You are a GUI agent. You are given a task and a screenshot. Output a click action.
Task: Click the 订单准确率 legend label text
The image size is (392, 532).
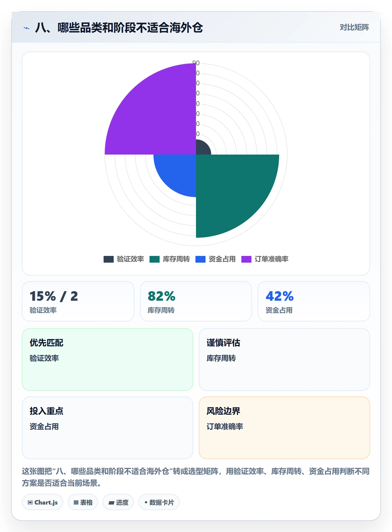coord(272,259)
